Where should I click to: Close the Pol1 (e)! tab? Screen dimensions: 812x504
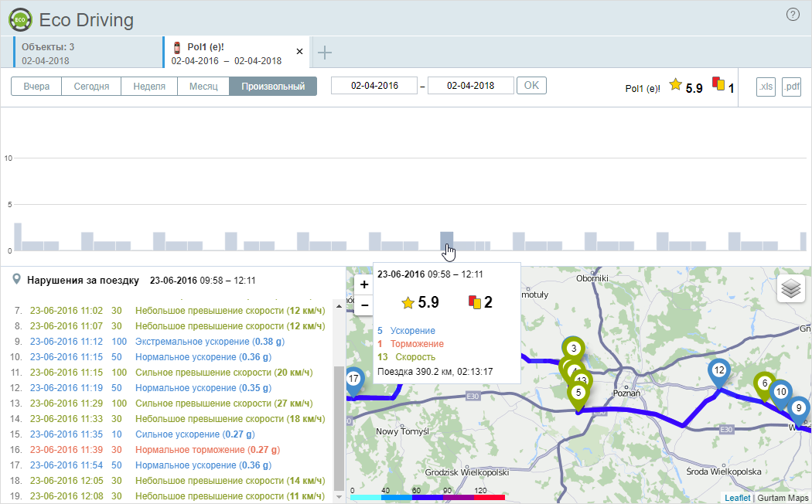click(x=300, y=52)
